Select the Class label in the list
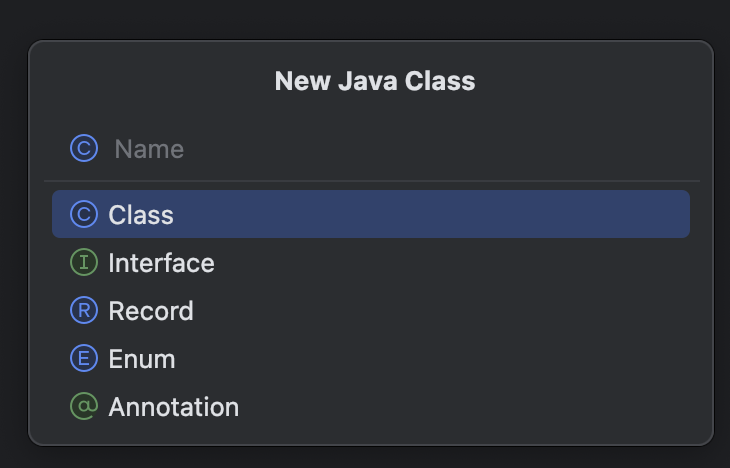The width and height of the screenshot is (730, 468). [x=141, y=214]
